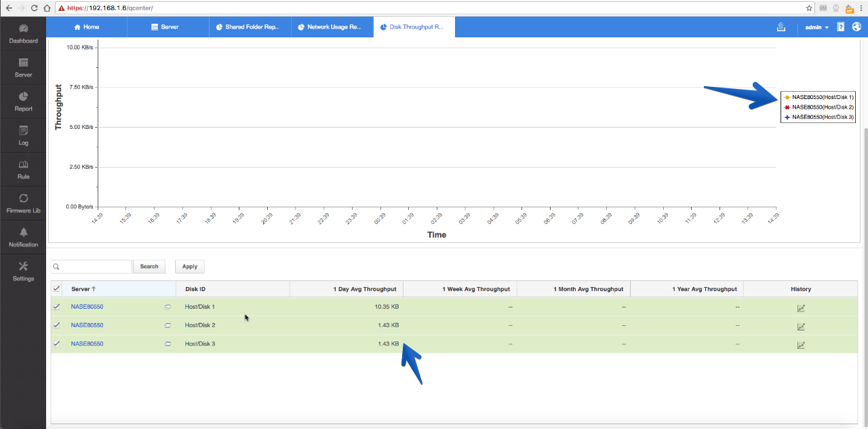Open NASE80550 link in Host/Disk 3 row

87,344
